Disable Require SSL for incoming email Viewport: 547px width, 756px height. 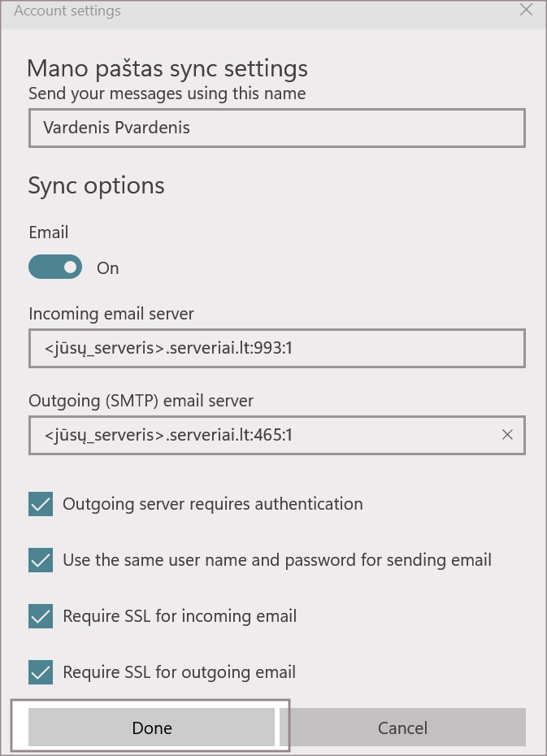pos(41,616)
